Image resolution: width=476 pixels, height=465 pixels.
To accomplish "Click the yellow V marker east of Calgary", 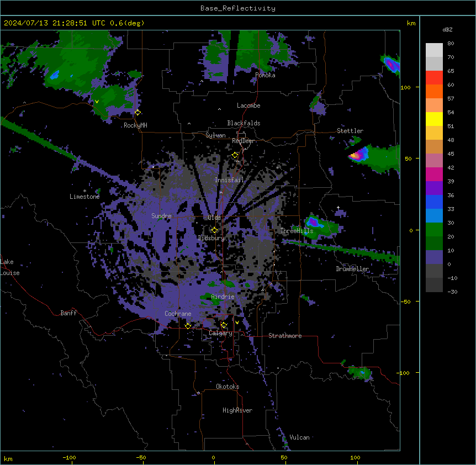I will 237,323.
